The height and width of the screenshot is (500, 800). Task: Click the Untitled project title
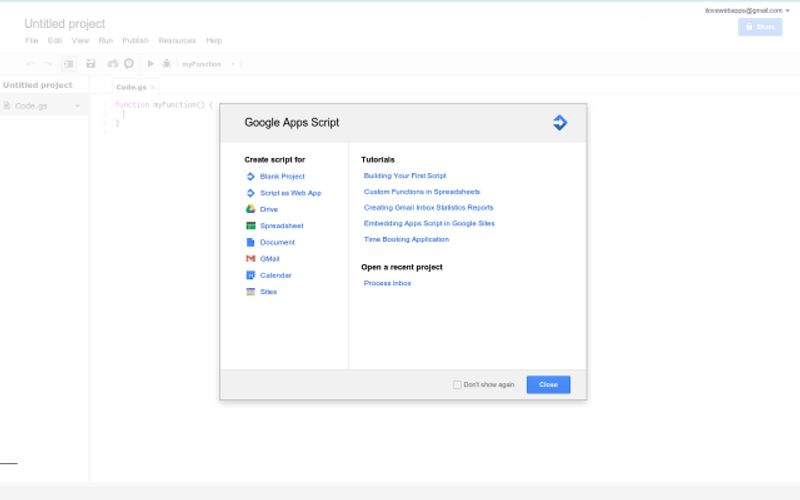(64, 24)
